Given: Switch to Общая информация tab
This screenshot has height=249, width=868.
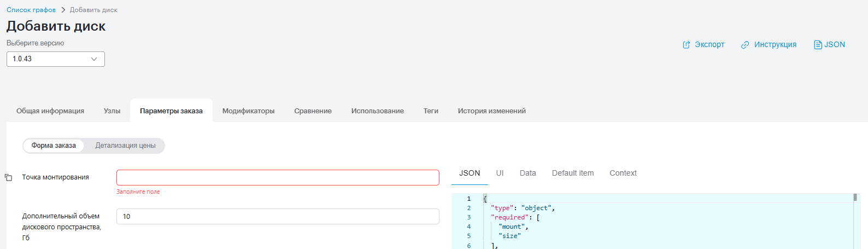Looking at the screenshot, I should point(50,111).
